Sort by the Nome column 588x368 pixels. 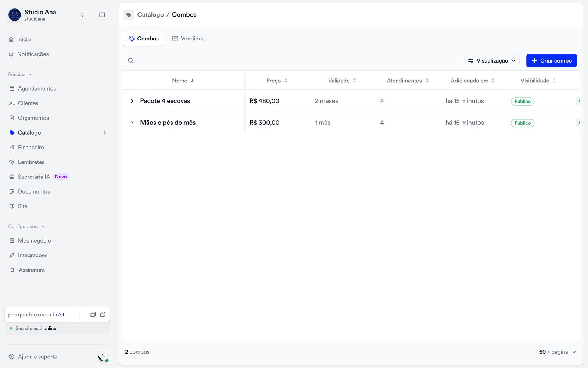click(x=183, y=81)
